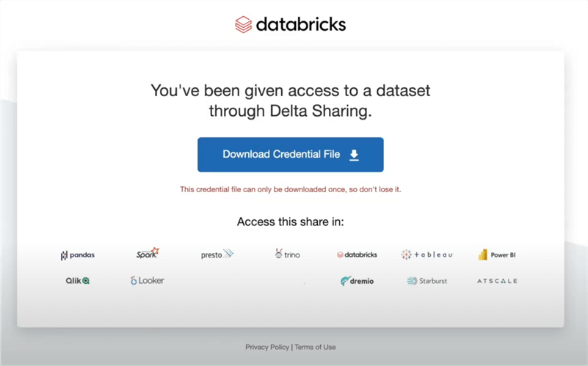Open the Privacy Policy link

click(267, 347)
